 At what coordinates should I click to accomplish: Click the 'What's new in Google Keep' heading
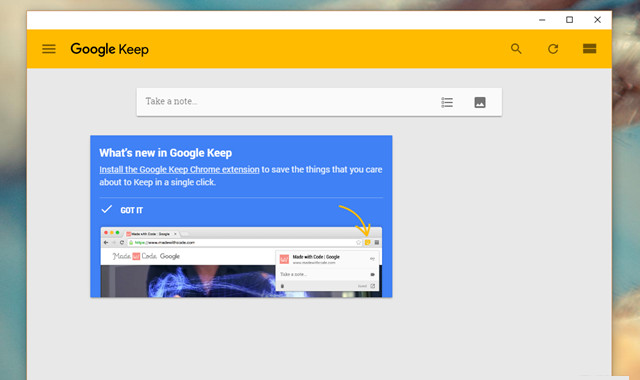[165, 153]
